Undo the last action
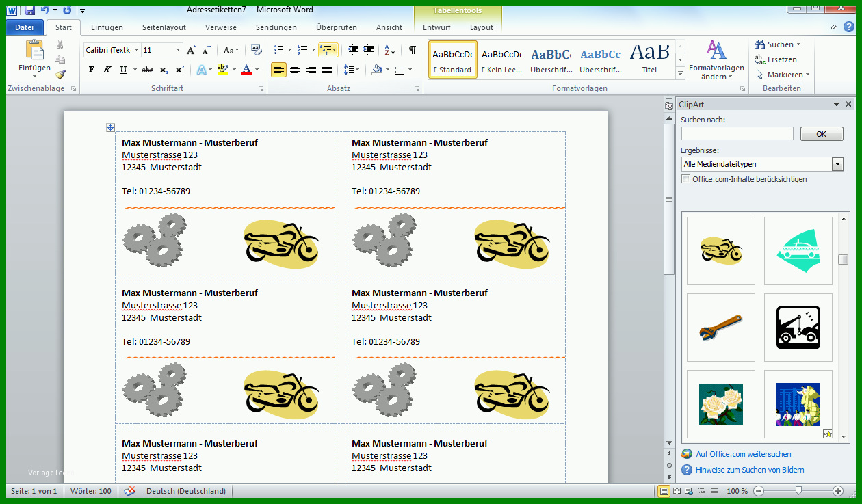Viewport: 862px width, 504px height. click(x=45, y=10)
